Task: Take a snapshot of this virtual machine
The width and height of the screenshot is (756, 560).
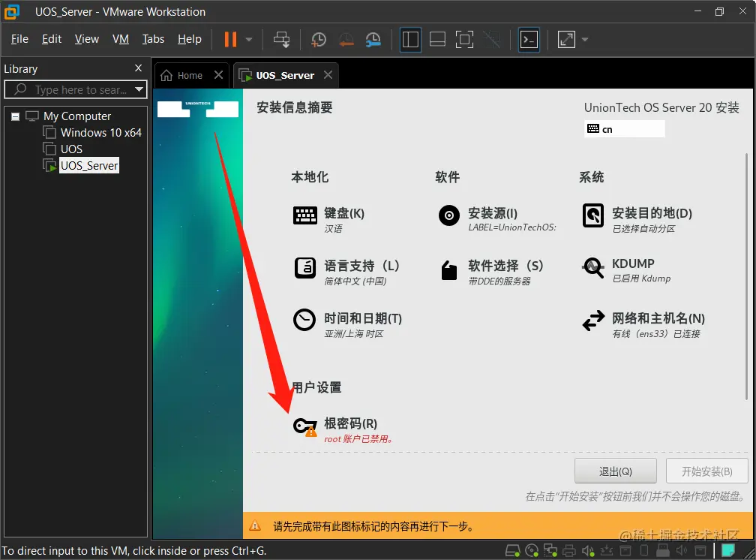Action: coord(318,39)
